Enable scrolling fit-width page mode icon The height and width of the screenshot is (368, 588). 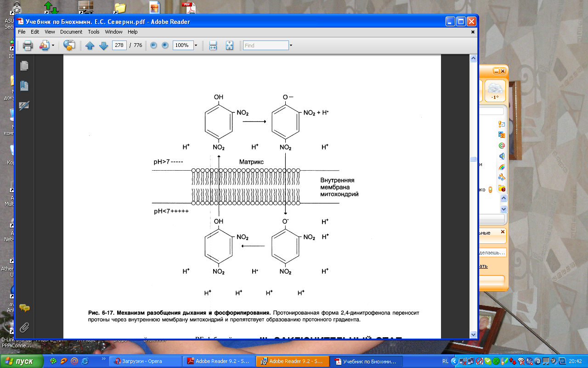point(213,45)
